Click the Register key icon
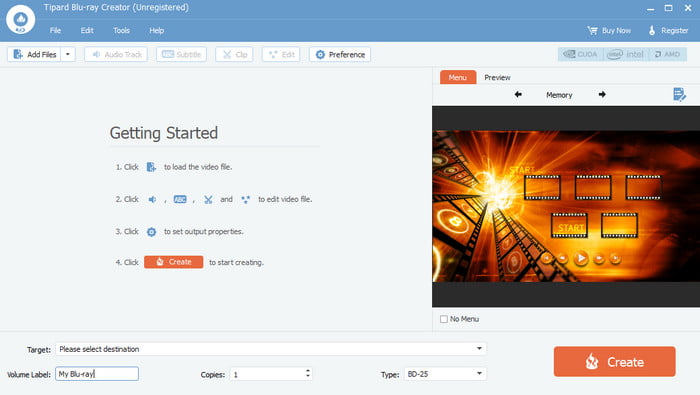 [x=652, y=30]
